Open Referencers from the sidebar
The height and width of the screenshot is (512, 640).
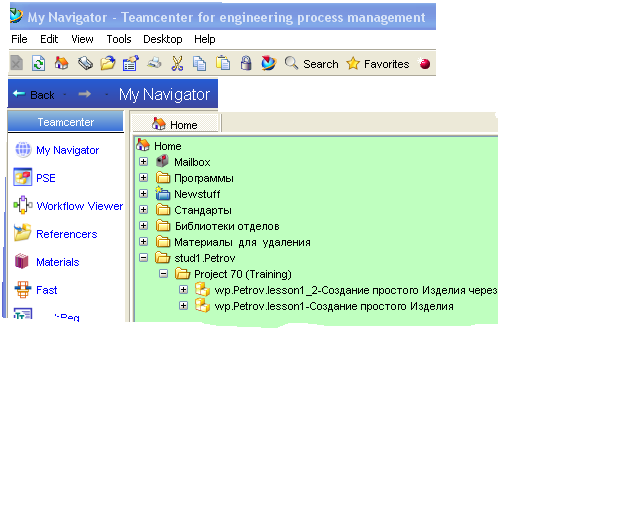(67, 234)
